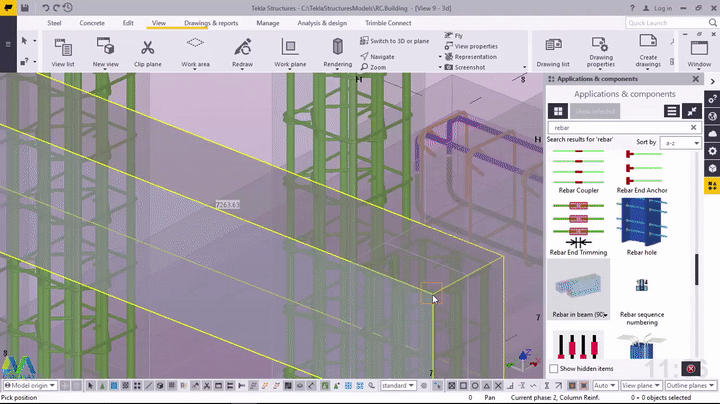Enable the Show hidden items checkbox
Image resolution: width=720 pixels, height=404 pixels.
[555, 369]
